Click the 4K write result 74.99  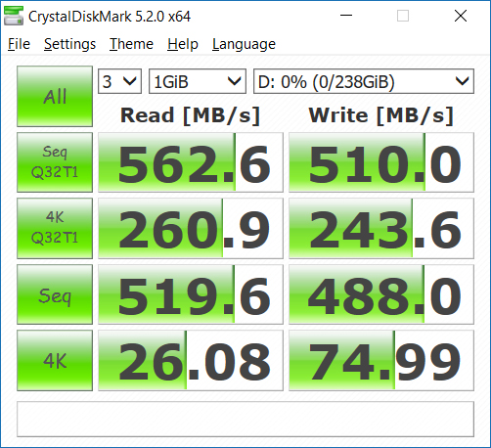381,360
